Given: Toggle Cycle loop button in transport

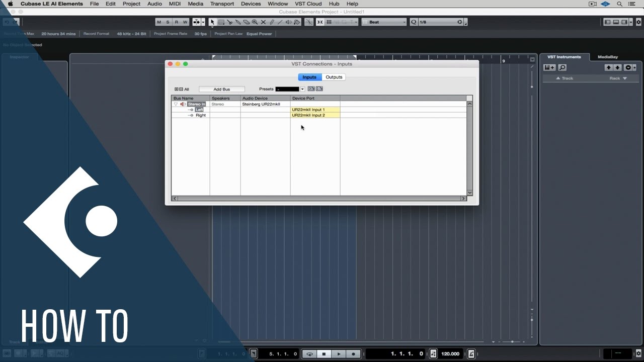Looking at the screenshot, I should tap(309, 354).
